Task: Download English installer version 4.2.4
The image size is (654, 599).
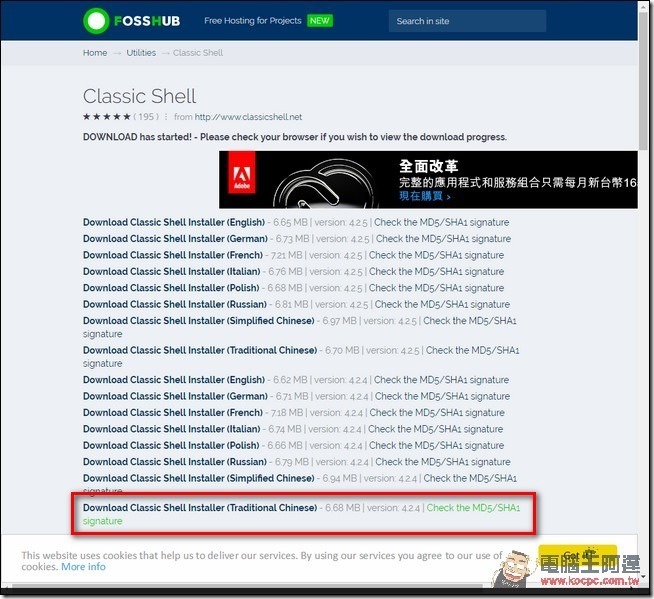Action: coord(174,380)
